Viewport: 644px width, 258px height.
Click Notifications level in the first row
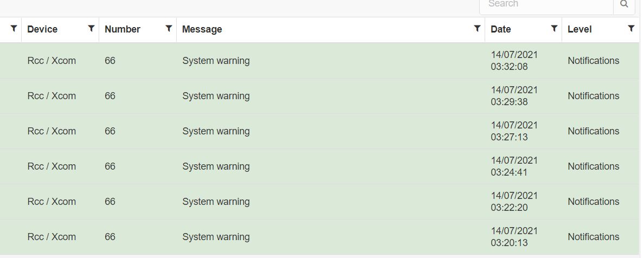[593, 61]
